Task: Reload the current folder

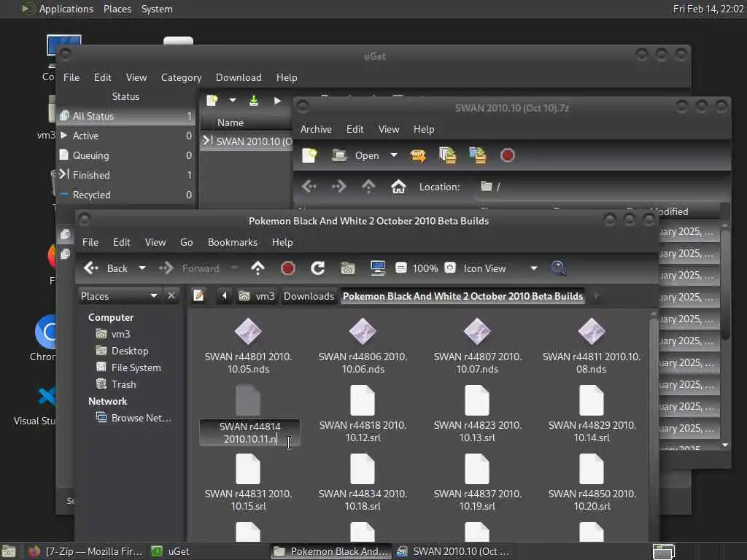Action: point(318,268)
